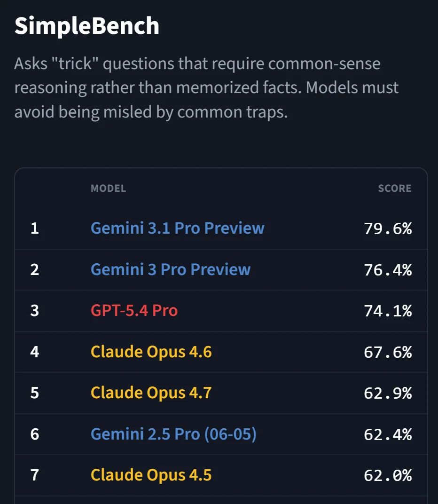Open the GPT-5.4 Pro model link
This screenshot has height=504, width=438.
coord(134,311)
